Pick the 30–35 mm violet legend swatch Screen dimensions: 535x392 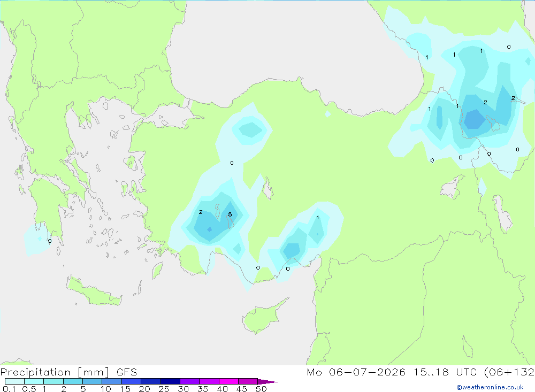pos(190,381)
